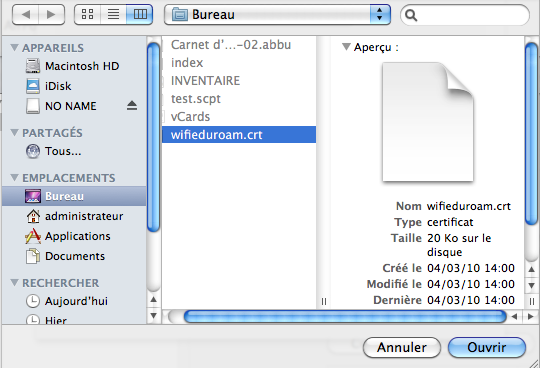The width and height of the screenshot is (540, 368).
Task: Switch to column view
Action: click(140, 14)
